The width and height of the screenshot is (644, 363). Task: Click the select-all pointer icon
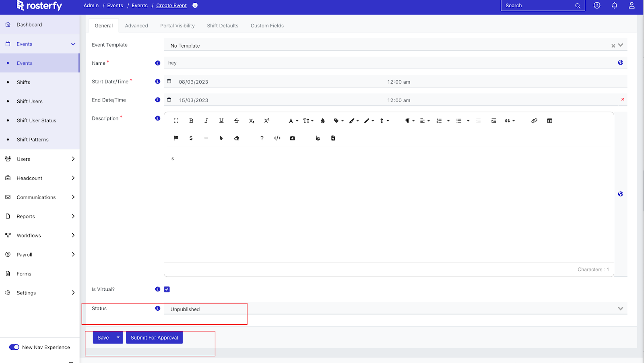(x=221, y=138)
